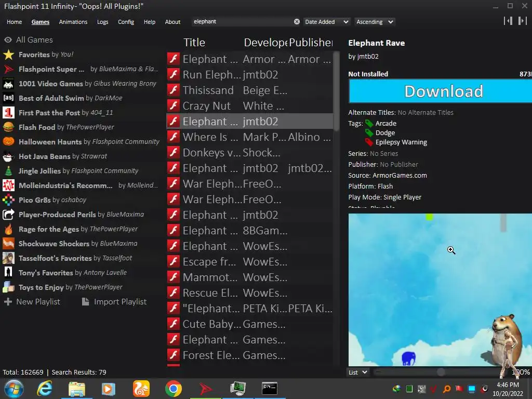Select the Rescue El game row
Screen dimensions: 532x399
click(x=250, y=293)
